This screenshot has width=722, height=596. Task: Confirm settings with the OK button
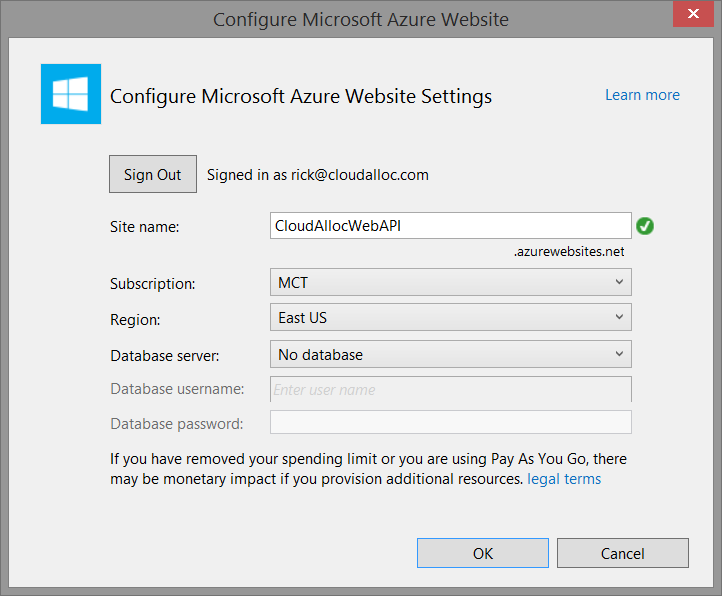pos(482,553)
